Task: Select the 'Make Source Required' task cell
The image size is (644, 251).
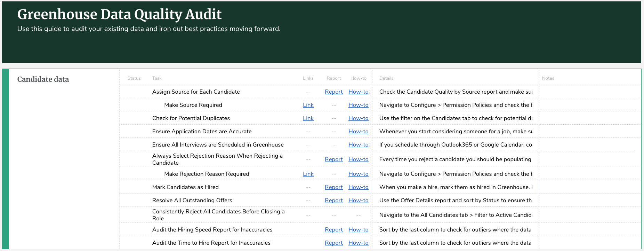Action: click(x=193, y=105)
